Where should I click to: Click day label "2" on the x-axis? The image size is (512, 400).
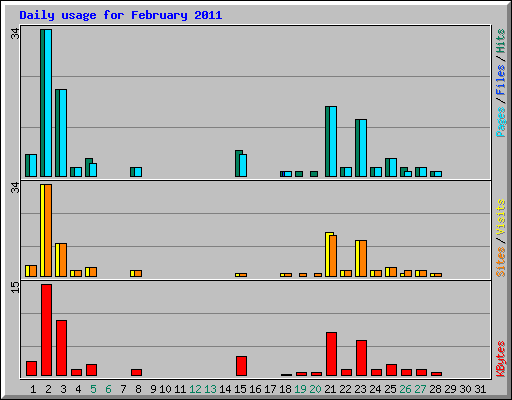(48, 389)
